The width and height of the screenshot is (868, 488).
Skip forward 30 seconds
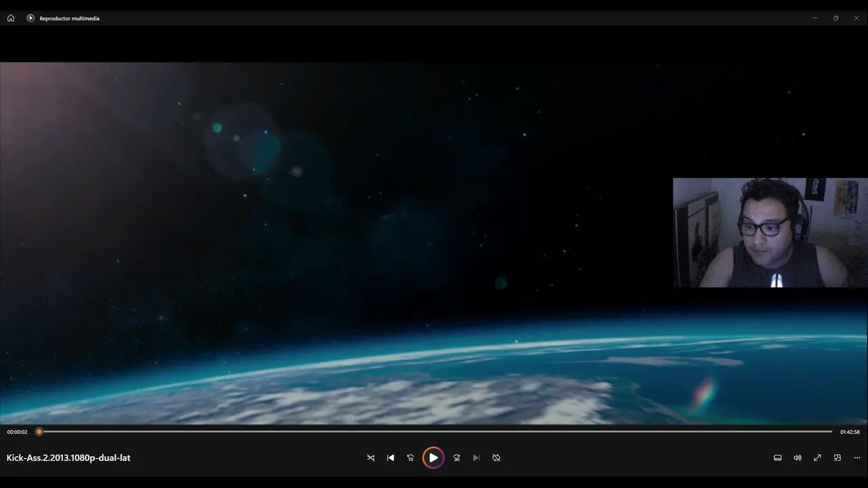456,457
